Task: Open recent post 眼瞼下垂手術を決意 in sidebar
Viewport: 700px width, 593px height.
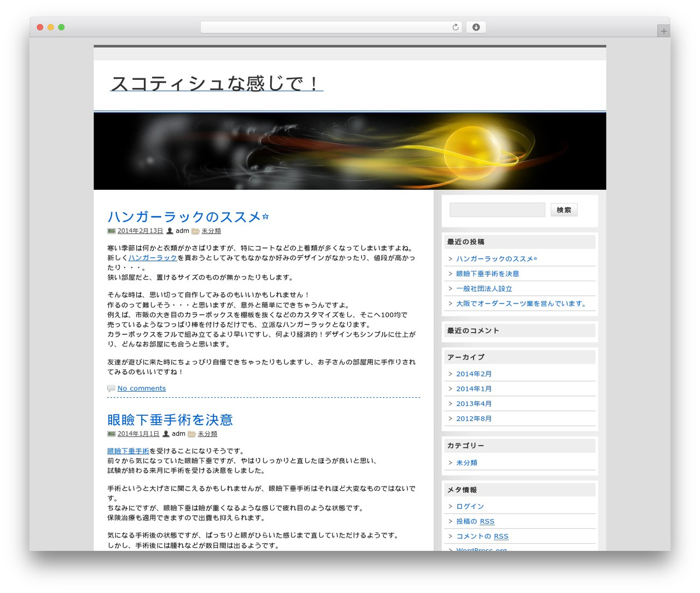Action: 488,274
